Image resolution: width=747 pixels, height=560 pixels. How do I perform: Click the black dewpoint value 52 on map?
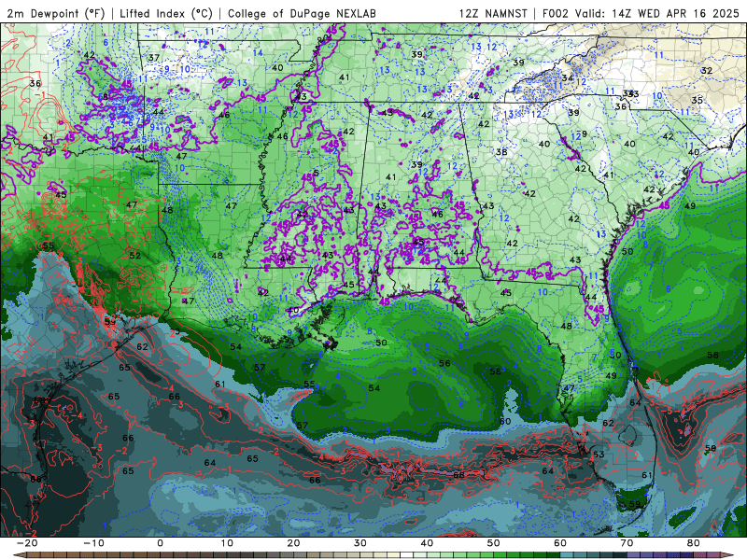tap(135, 255)
